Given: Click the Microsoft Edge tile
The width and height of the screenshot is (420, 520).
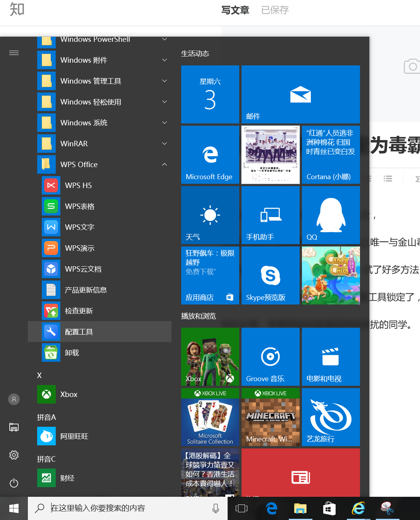Looking at the screenshot, I should (x=210, y=155).
